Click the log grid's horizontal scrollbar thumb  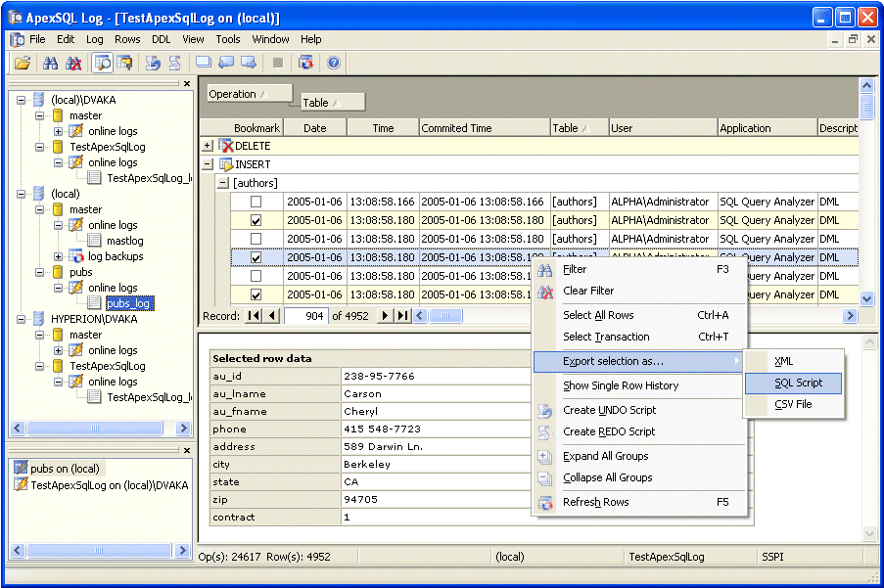pos(445,316)
